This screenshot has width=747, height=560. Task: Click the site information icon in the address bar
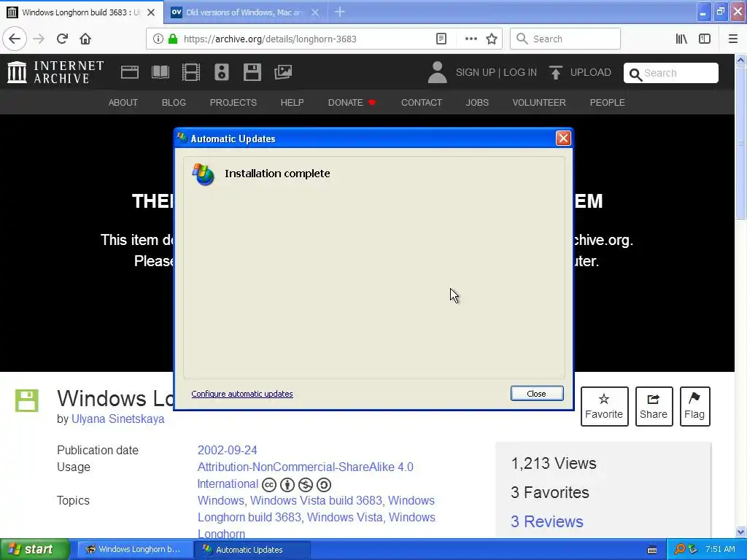158,39
